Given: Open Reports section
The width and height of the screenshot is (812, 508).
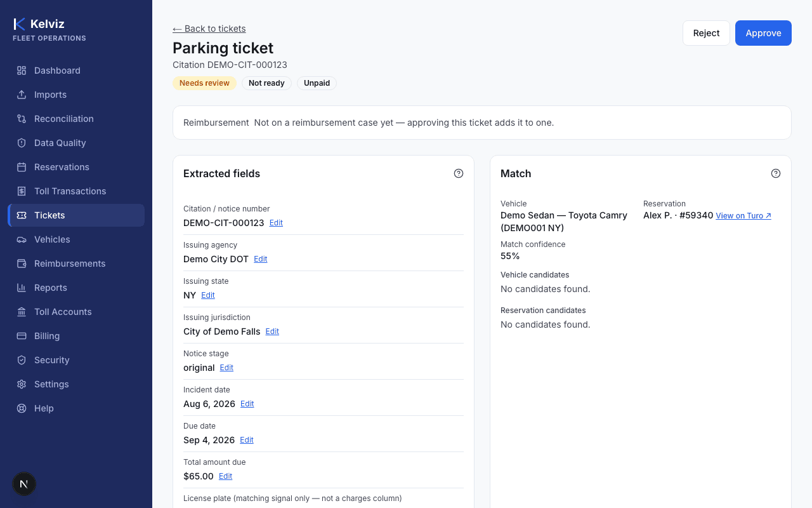Looking at the screenshot, I should point(76,288).
